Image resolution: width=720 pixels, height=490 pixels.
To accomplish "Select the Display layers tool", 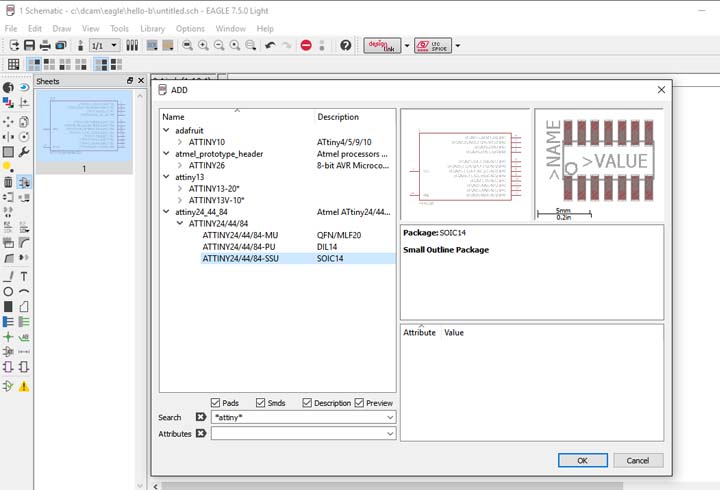I will pos(8,102).
